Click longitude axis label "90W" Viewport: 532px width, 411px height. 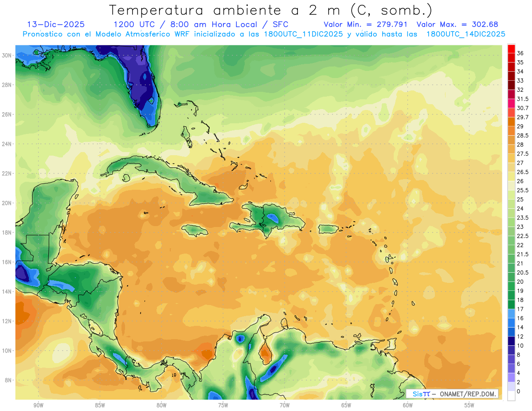pyautogui.click(x=38, y=406)
